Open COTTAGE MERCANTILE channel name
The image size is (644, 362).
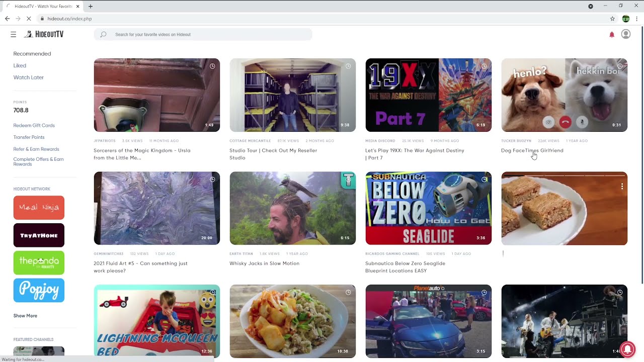tap(250, 141)
